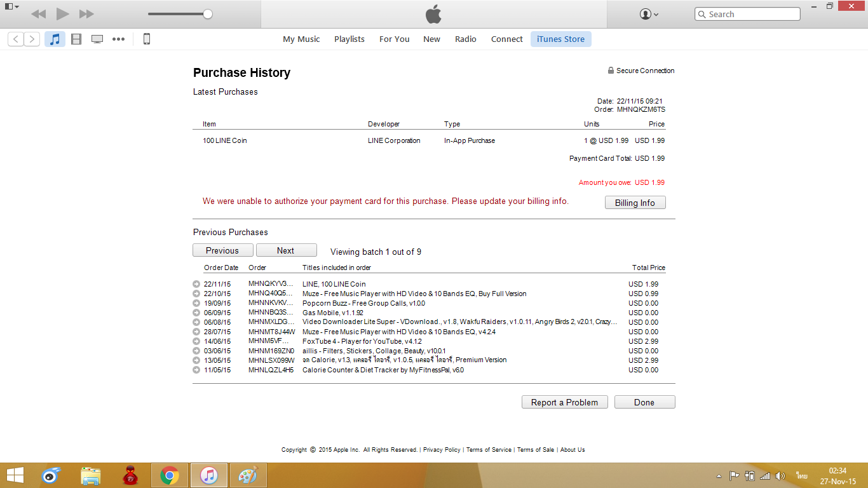Open order details arrow for MHNMXLDG
868x488 pixels.
196,322
